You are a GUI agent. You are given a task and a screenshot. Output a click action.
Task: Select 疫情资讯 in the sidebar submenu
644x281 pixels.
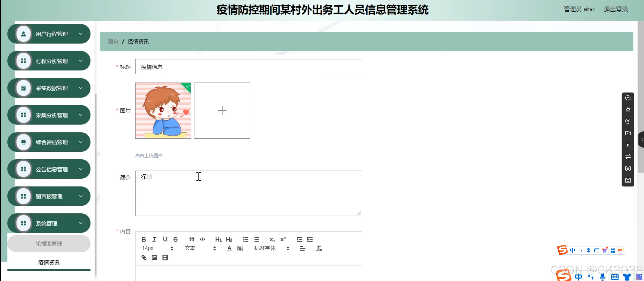(49, 263)
